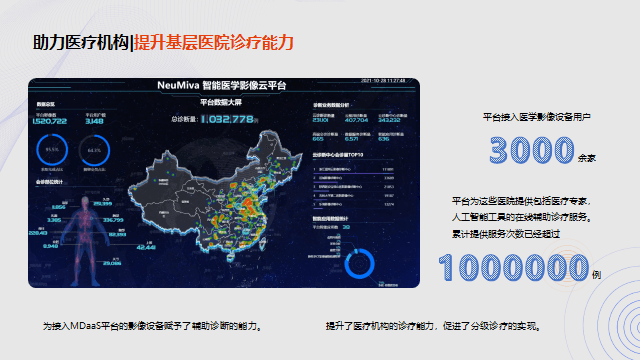This screenshot has width=640, height=360.
Task: Click the China heat map graphic
Action: point(216,195)
